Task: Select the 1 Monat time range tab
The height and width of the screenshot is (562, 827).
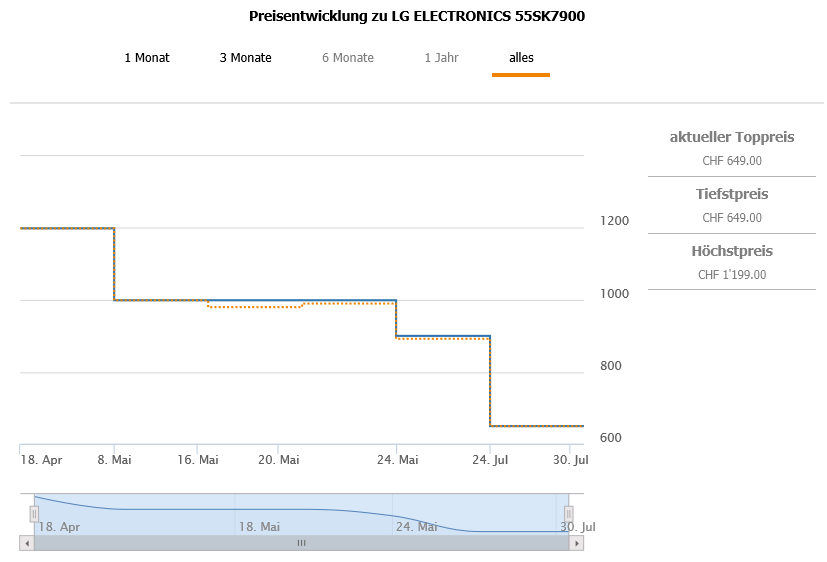Action: coord(147,58)
